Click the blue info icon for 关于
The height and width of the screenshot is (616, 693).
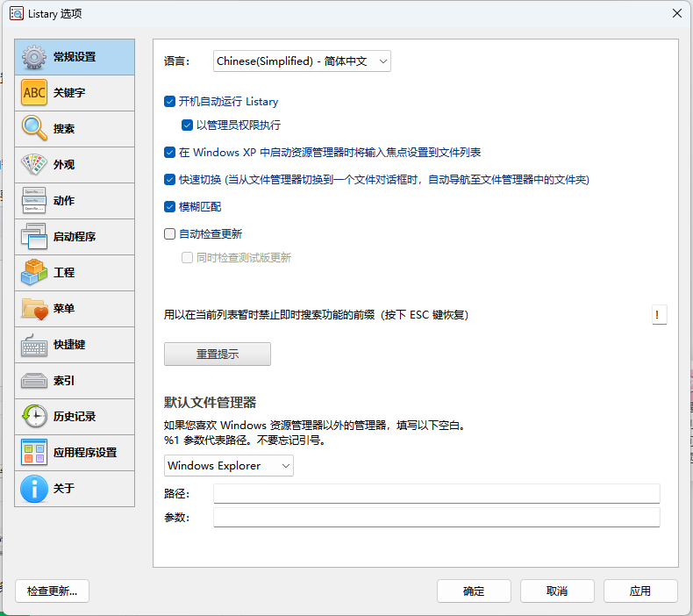click(x=34, y=489)
